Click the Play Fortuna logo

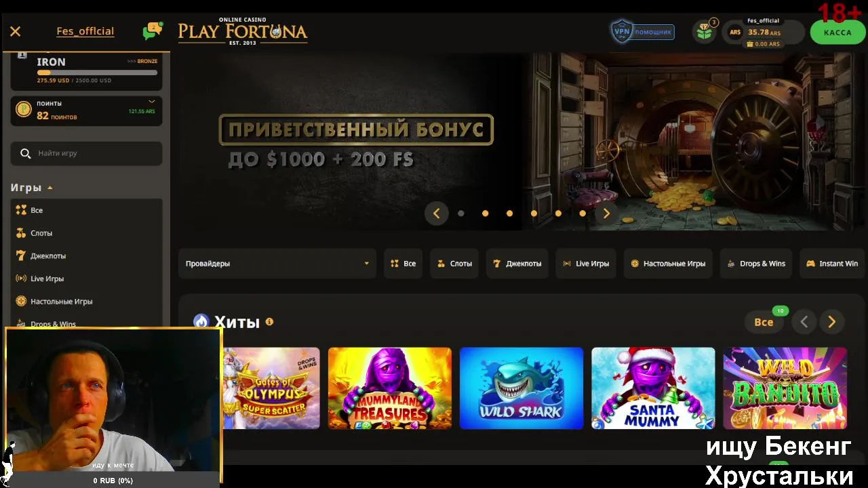click(243, 31)
